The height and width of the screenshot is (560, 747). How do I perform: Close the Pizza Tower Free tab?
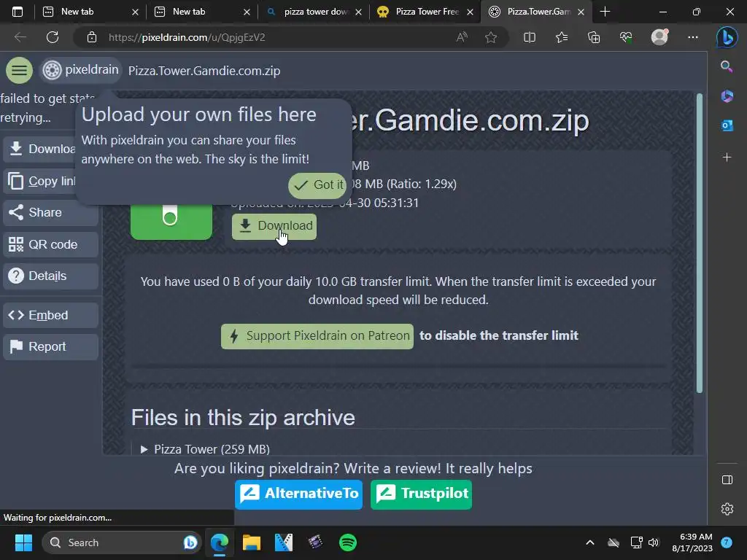pos(471,12)
